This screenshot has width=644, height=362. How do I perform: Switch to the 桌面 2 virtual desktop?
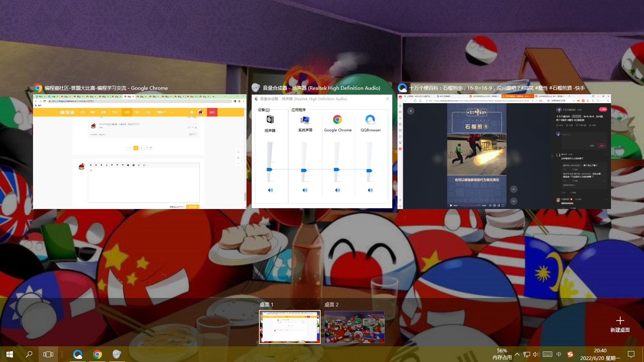pyautogui.click(x=354, y=327)
